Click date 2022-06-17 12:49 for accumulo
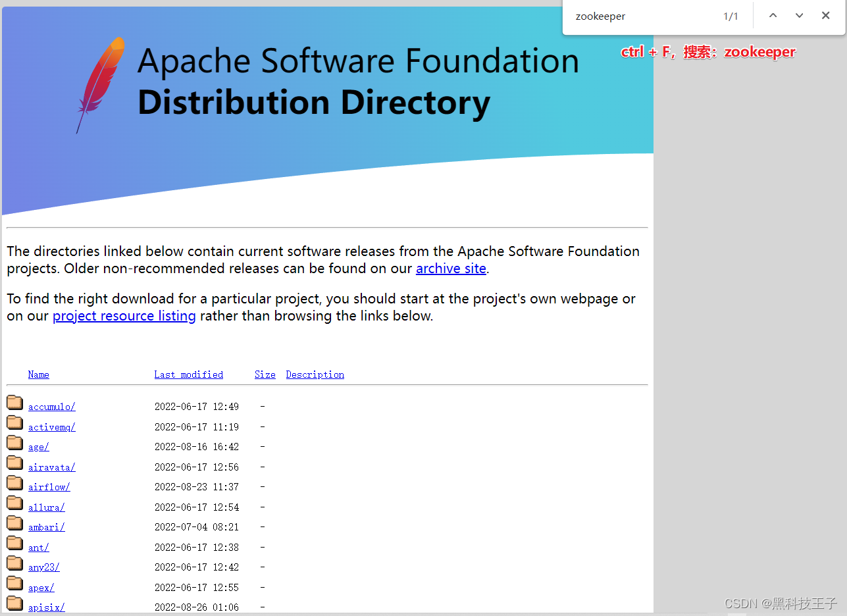The width and height of the screenshot is (847, 616). (x=197, y=407)
